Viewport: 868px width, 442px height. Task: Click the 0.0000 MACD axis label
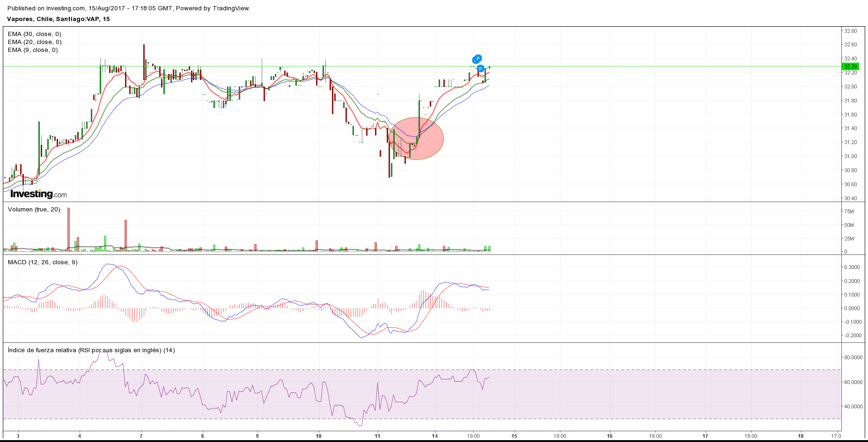click(852, 308)
